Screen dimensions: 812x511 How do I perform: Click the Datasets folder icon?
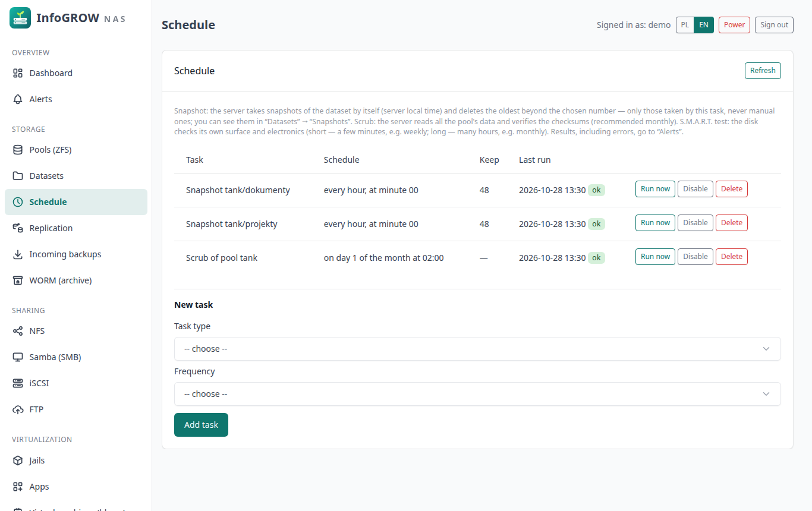(18, 176)
